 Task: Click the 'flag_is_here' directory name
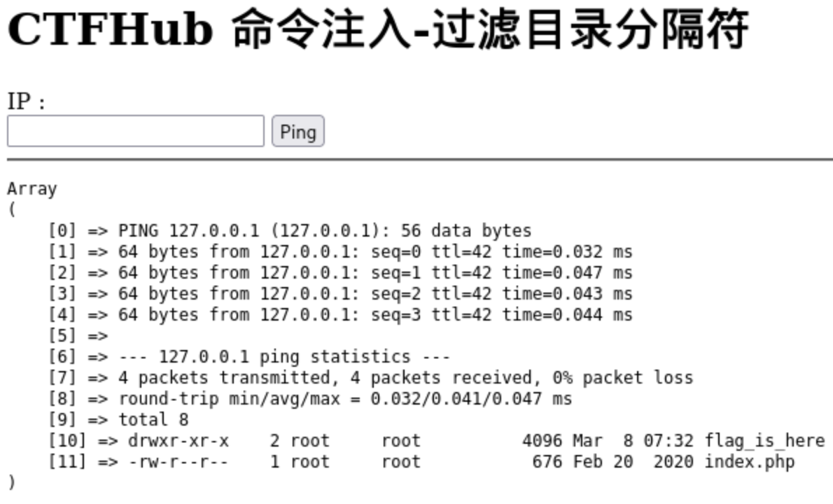click(764, 441)
